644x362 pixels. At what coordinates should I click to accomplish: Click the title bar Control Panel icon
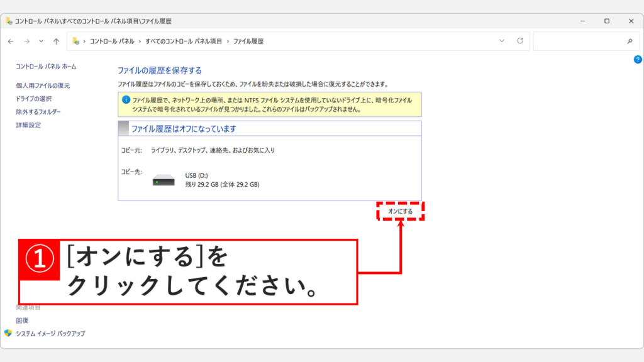coord(9,21)
